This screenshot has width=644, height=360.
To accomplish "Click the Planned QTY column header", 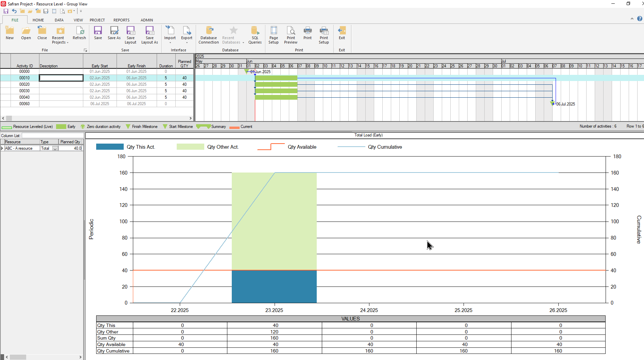I will click(185, 62).
